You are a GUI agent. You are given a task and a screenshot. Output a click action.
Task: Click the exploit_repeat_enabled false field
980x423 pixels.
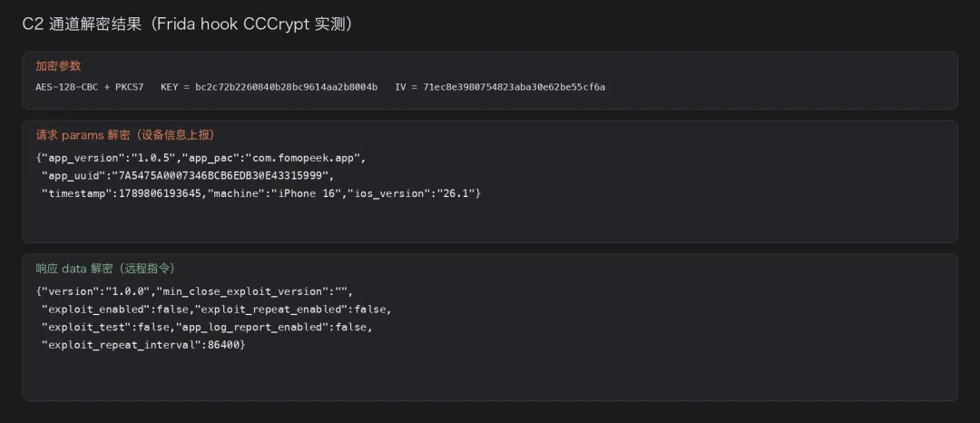294,310
